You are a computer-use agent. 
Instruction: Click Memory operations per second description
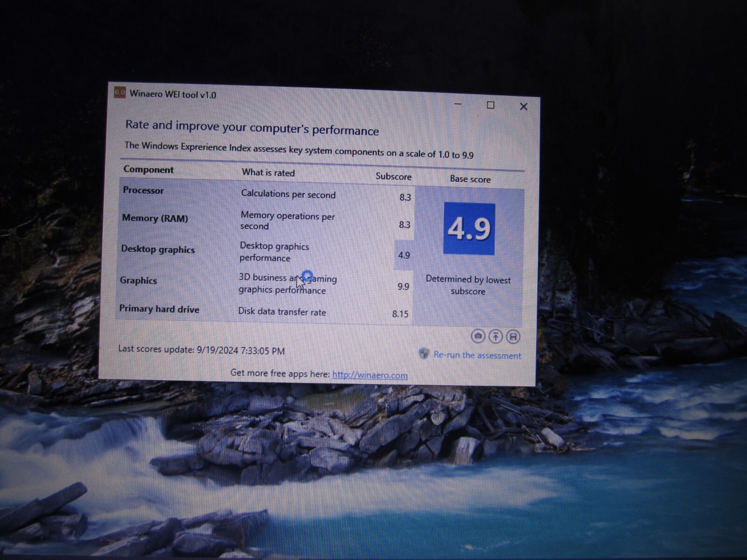coord(288,221)
